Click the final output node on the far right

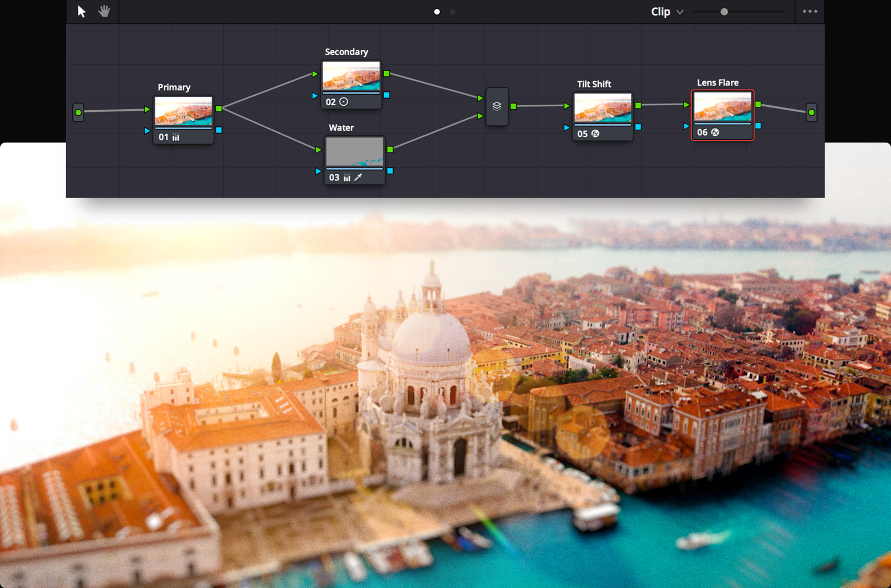pyautogui.click(x=811, y=113)
